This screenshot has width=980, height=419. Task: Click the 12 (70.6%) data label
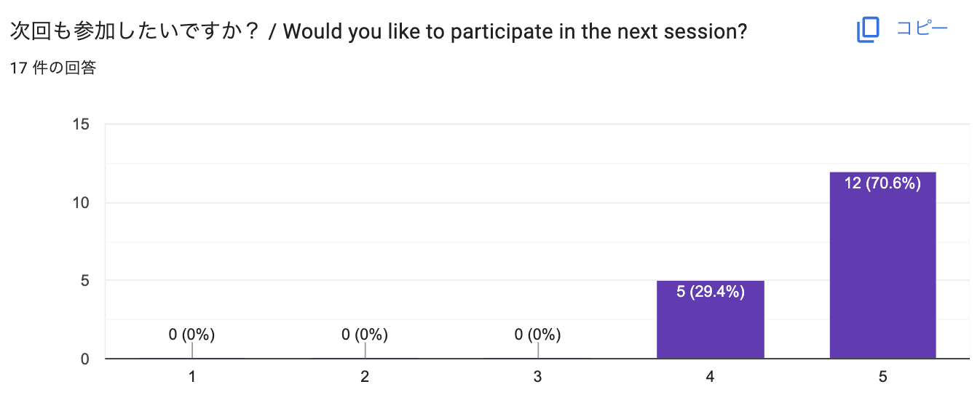882,184
